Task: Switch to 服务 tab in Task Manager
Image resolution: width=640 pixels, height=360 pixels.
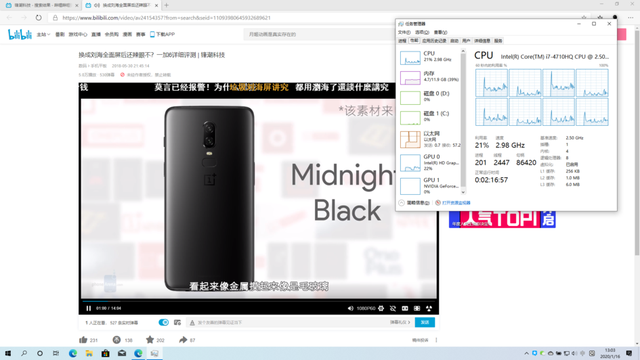Action: (498, 41)
